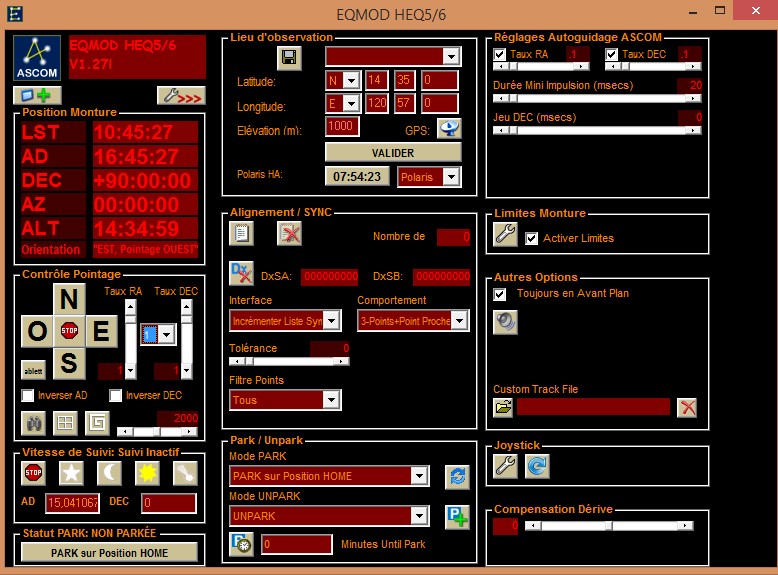This screenshot has height=575, width=778.
Task: Click the refresh icon next to Mode PARK
Action: coord(457,477)
